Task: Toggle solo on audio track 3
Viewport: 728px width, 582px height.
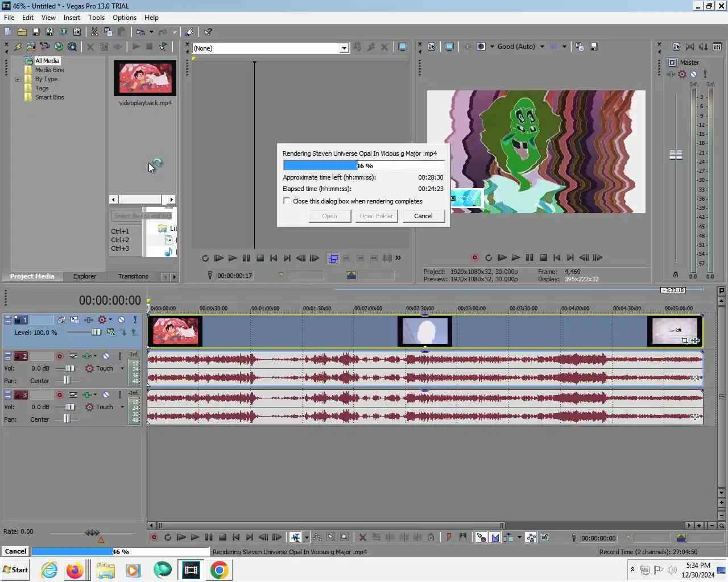Action: click(x=119, y=395)
